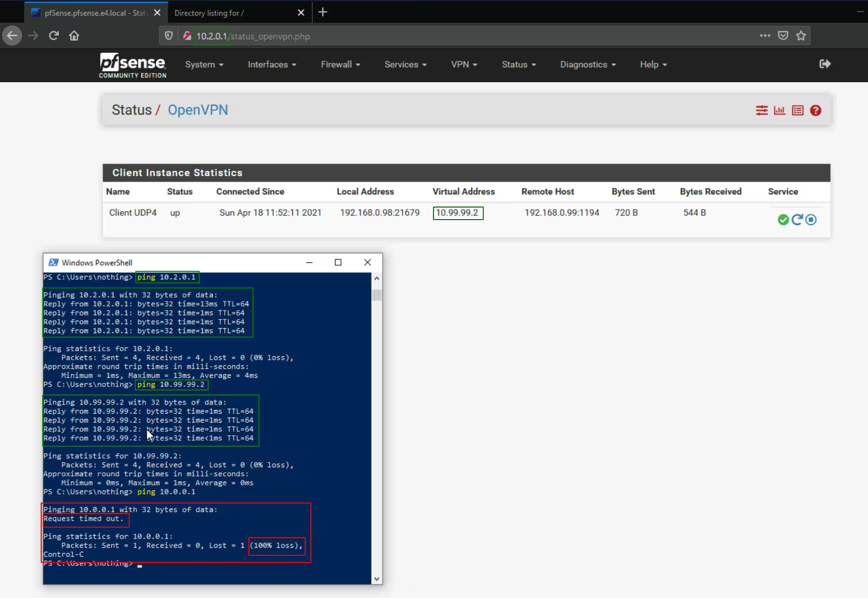Expand the Status menu
Viewport: 868px width, 598px height.
point(519,64)
